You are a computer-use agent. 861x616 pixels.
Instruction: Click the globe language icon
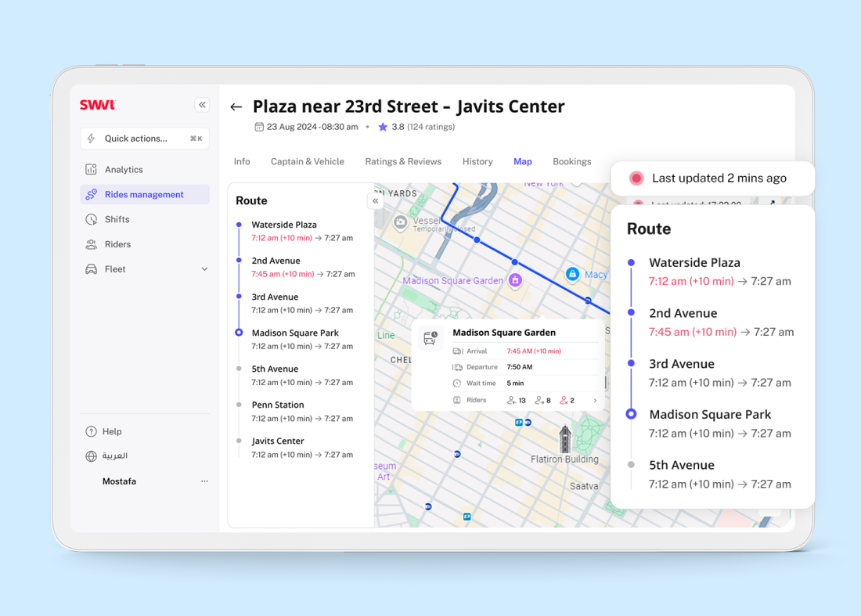[91, 456]
